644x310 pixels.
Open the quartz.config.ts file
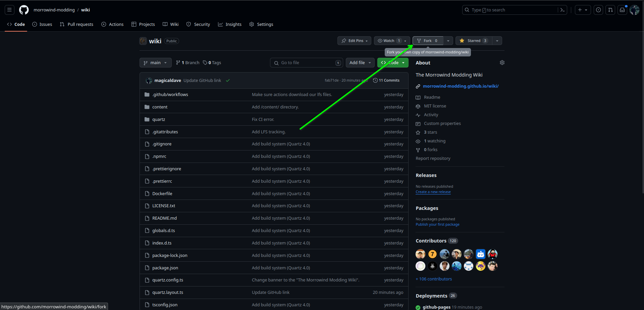pos(168,280)
